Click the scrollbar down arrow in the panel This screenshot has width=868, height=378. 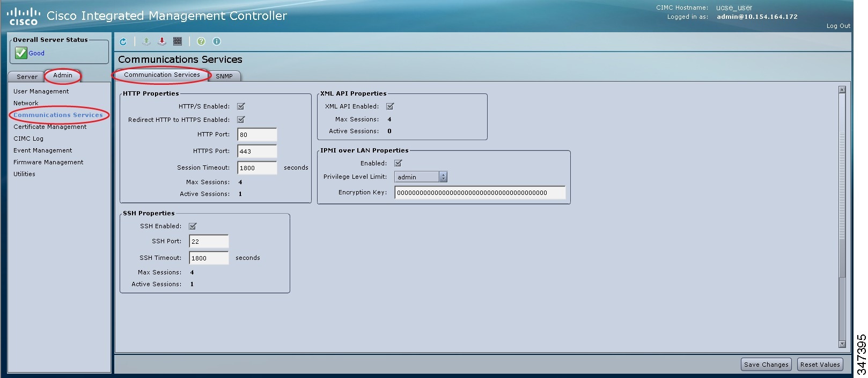pyautogui.click(x=842, y=344)
